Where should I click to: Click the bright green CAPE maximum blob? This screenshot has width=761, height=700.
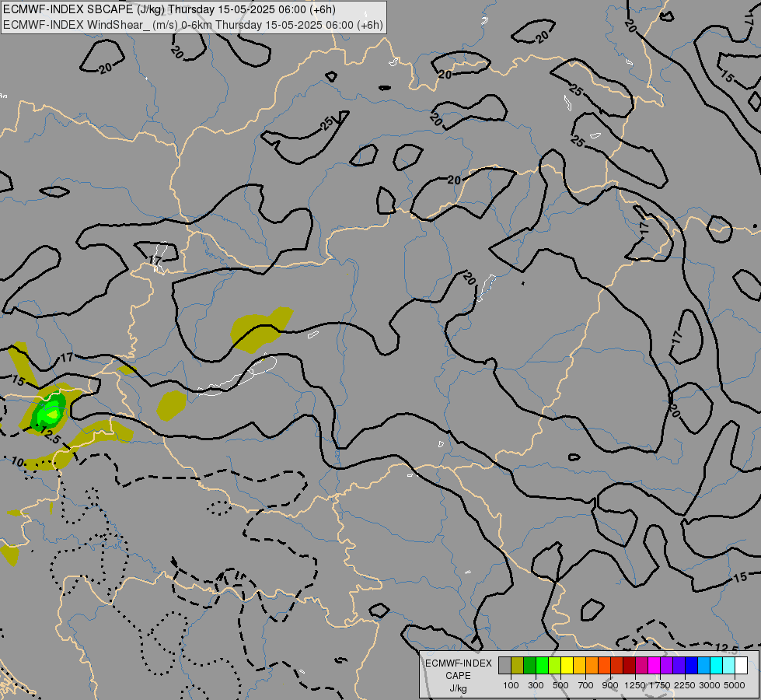51,413
